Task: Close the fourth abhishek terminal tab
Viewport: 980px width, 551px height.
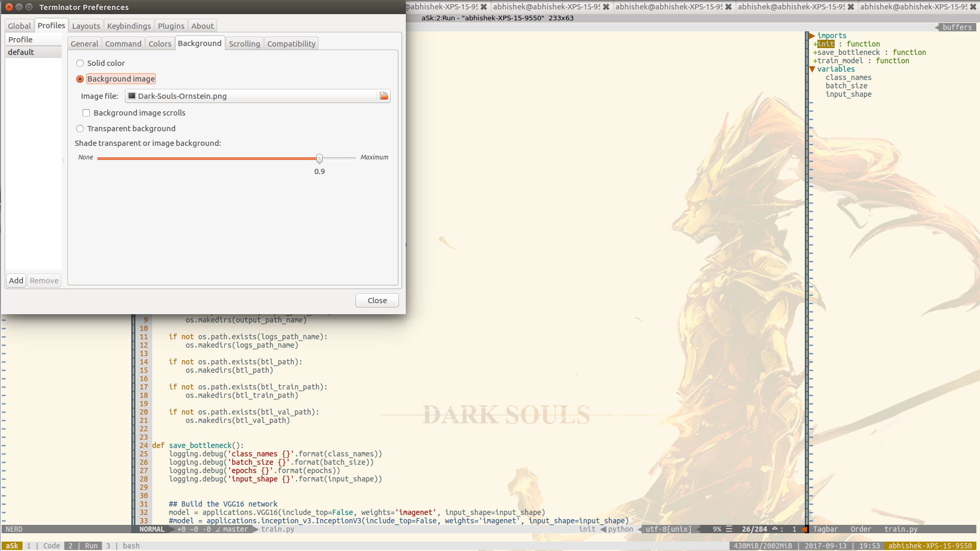Action: coord(851,7)
